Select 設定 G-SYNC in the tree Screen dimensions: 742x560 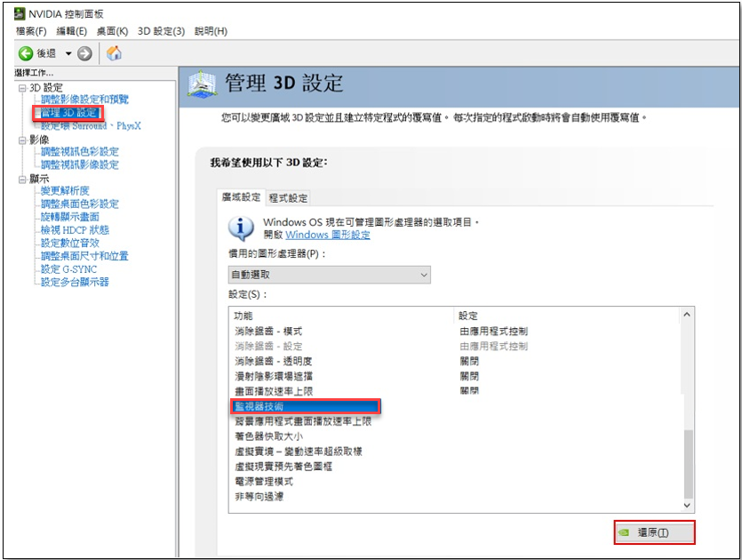tap(68, 269)
